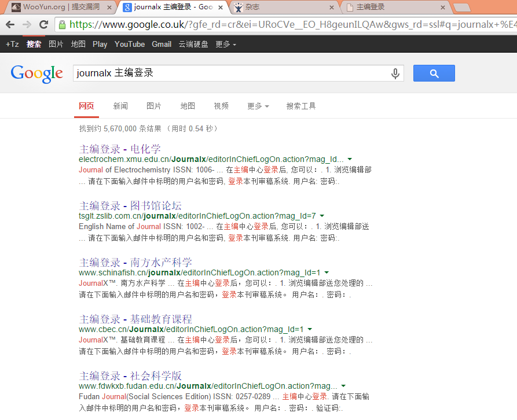The height and width of the screenshot is (420, 517).
Task: Expand arrow next to www.cbec.cn URL
Action: click(x=310, y=329)
